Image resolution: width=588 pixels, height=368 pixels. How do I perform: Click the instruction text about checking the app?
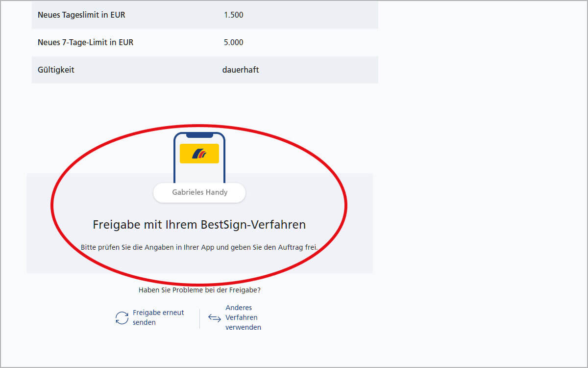tap(199, 247)
